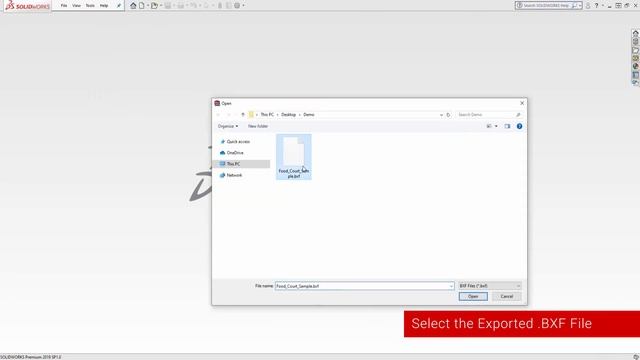Image resolution: width=640 pixels, height=360 pixels.
Task: Click the SOLIDWORKS Home icon in toolbar
Action: coord(133,6)
